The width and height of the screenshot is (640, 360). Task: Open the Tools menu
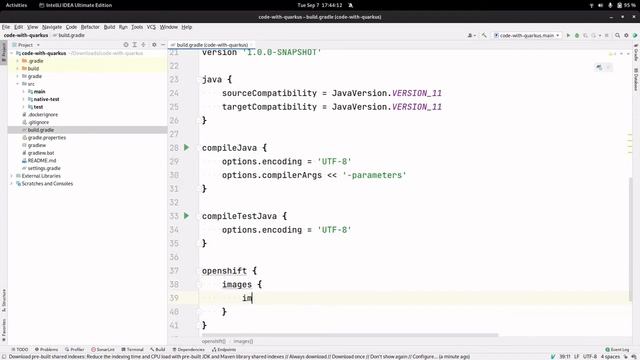tap(137, 27)
